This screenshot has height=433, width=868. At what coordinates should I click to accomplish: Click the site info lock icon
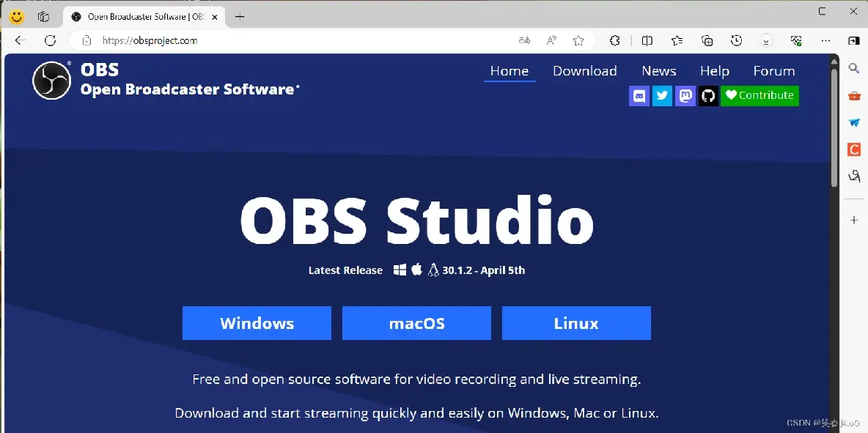86,40
